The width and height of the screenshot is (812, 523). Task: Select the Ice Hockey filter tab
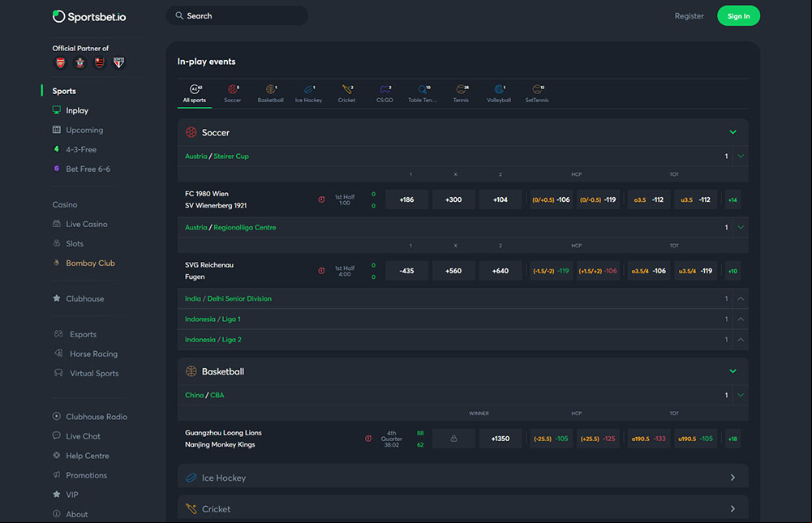click(x=308, y=94)
